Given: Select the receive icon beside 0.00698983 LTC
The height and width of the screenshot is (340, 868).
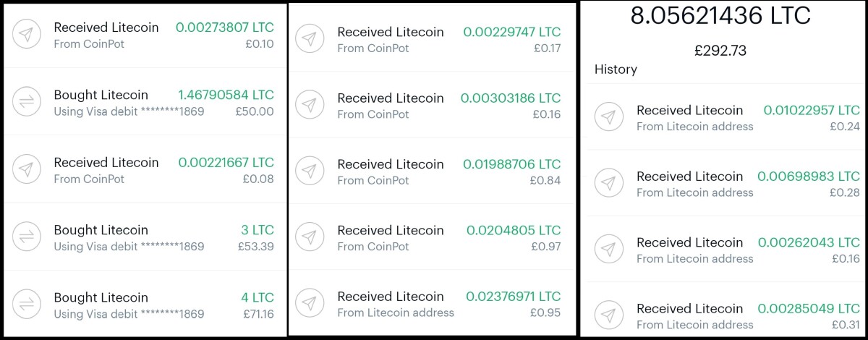Looking at the screenshot, I should pyautogui.click(x=608, y=183).
